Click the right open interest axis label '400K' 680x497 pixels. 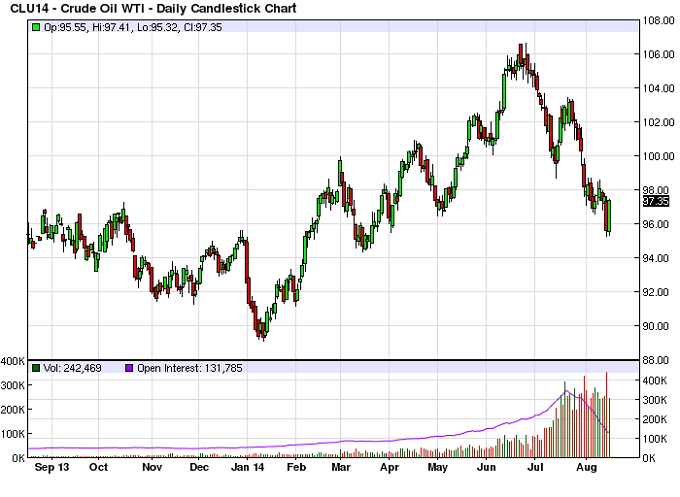[655, 381]
